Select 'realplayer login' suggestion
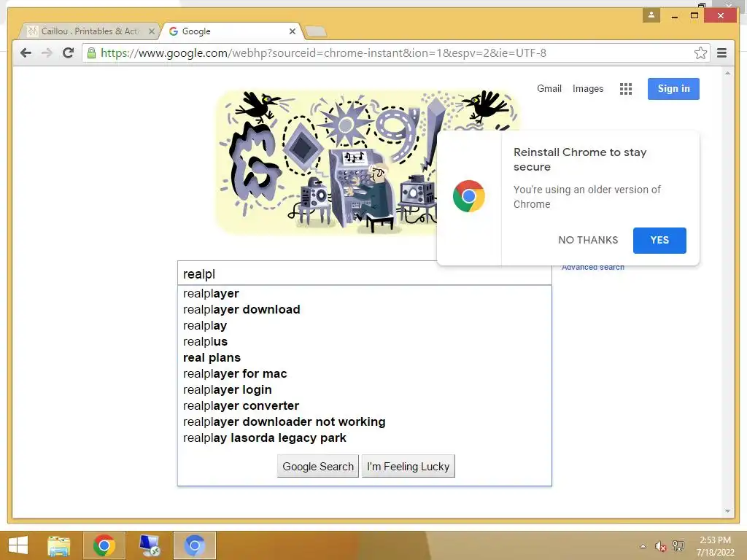The width and height of the screenshot is (747, 560). (x=365, y=389)
